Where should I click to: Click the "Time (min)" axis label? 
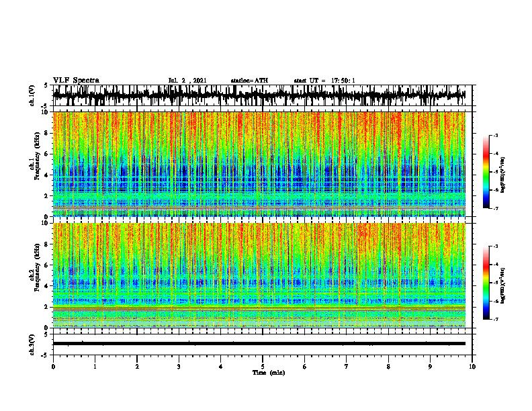[269, 373]
